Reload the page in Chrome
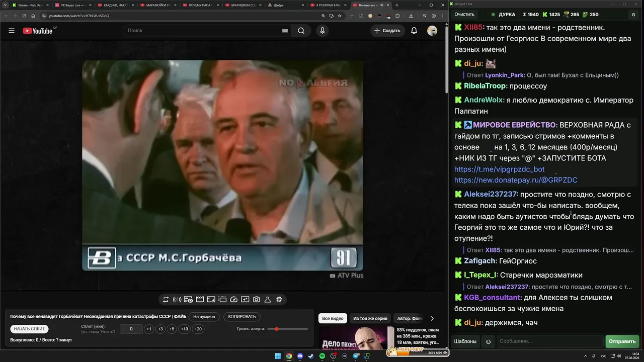This screenshot has width=644, height=362. click(x=24, y=16)
